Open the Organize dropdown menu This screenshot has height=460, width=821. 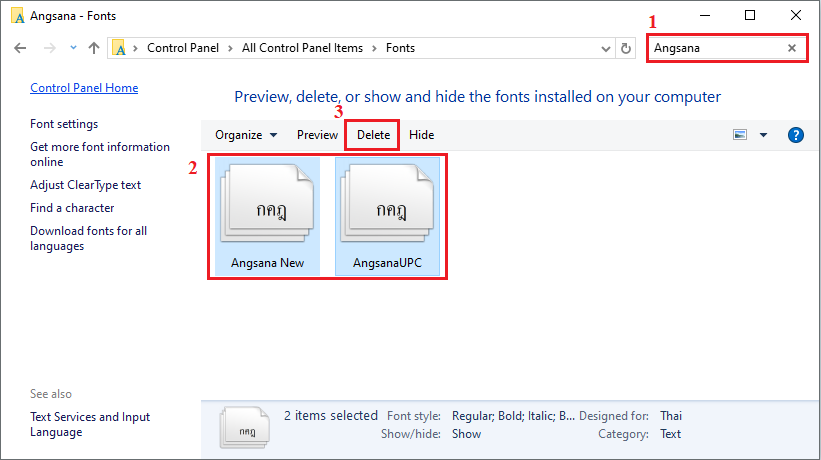(x=246, y=135)
